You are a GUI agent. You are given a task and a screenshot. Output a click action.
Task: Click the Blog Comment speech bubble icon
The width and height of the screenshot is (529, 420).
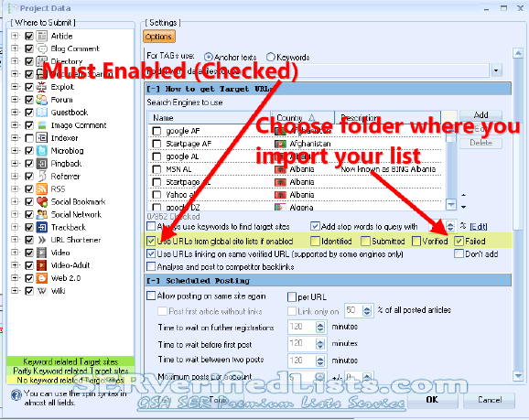(41, 48)
